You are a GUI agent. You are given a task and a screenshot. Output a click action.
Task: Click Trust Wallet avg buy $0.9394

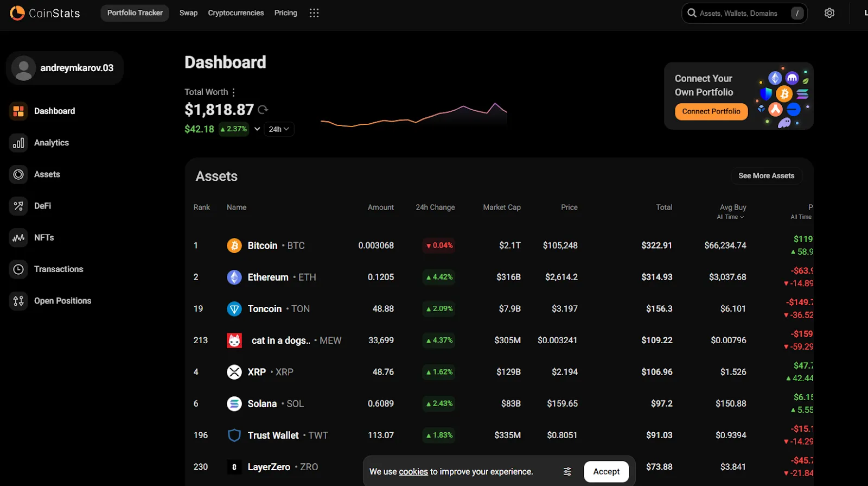pyautogui.click(x=731, y=435)
